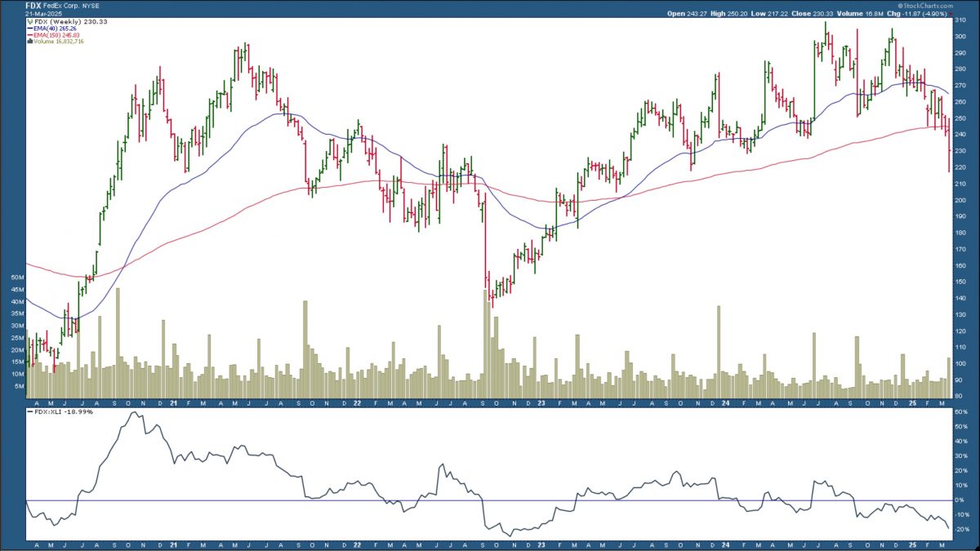
Task: Click the FDX:XLI -18.99% indicator label
Action: (63, 411)
